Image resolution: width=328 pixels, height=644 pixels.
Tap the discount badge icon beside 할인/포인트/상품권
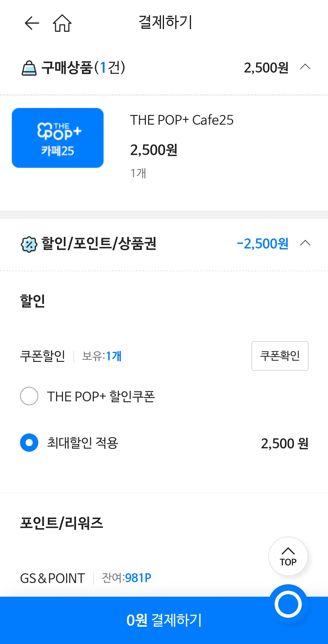click(x=29, y=244)
